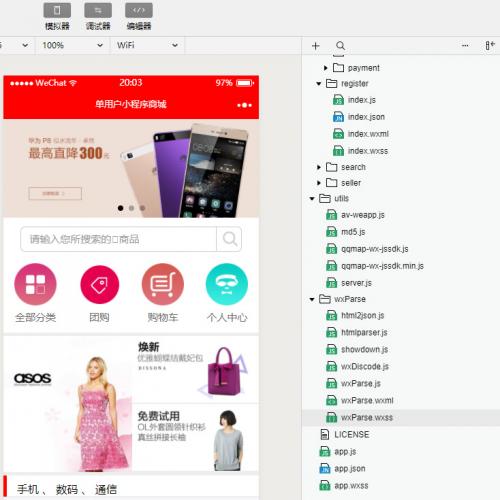
Task: Click the collapse file tree panel icon
Action: [490, 46]
